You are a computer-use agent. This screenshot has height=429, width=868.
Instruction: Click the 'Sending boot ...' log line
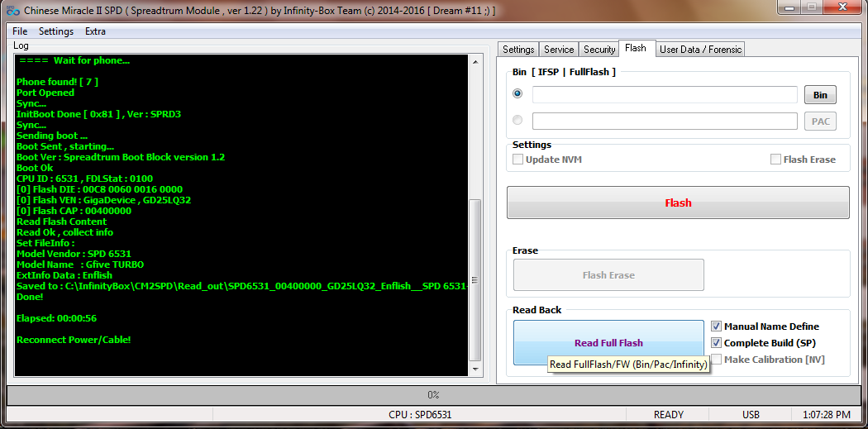point(52,136)
